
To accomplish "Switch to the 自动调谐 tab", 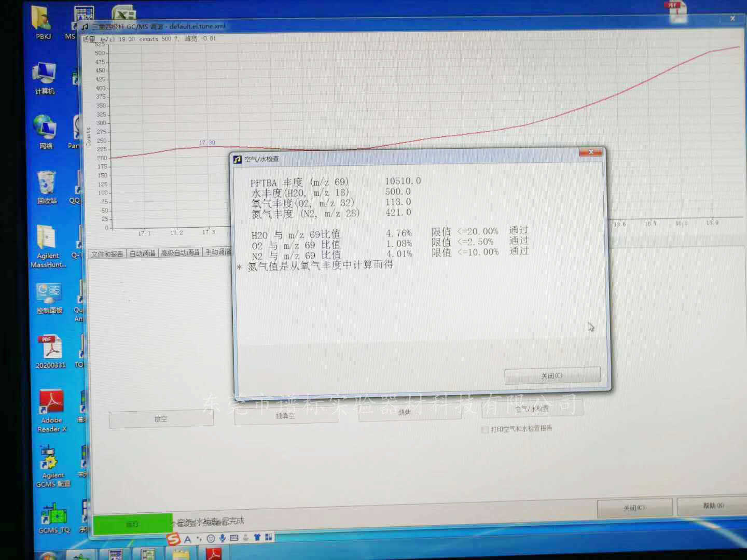I will click(x=142, y=253).
